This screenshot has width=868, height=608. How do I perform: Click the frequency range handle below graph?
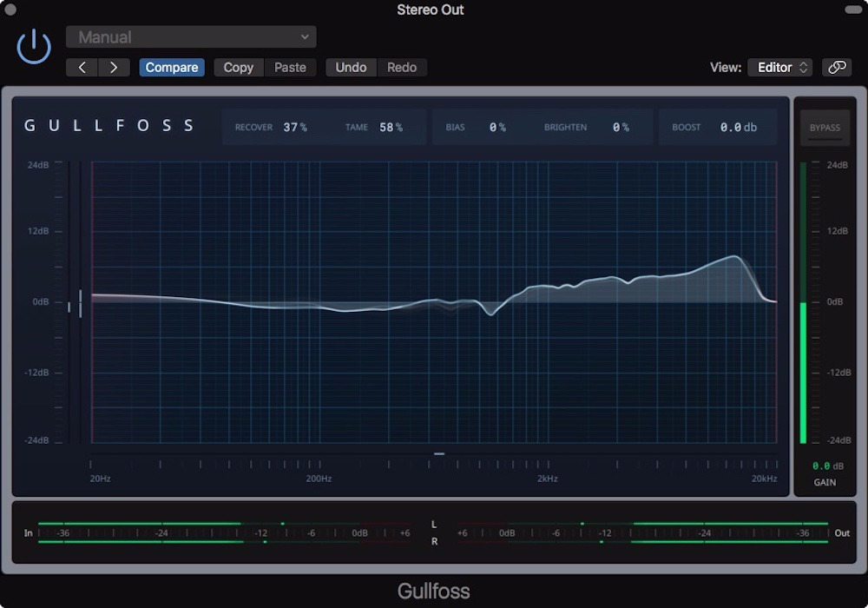[x=439, y=453]
